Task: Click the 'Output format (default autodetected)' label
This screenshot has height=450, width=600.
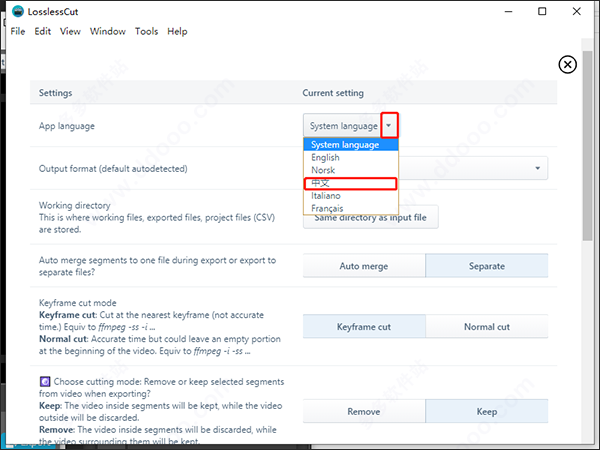Action: click(113, 169)
